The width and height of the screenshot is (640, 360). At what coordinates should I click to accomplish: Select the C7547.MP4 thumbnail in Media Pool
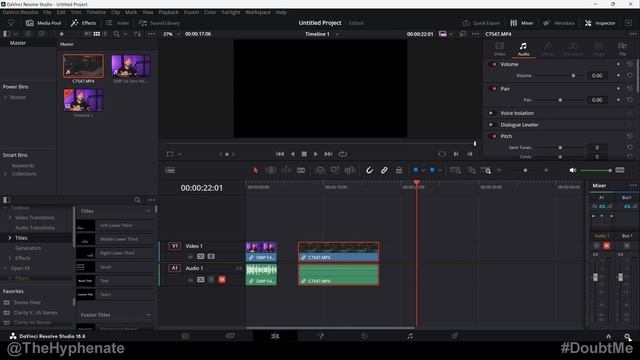point(83,66)
